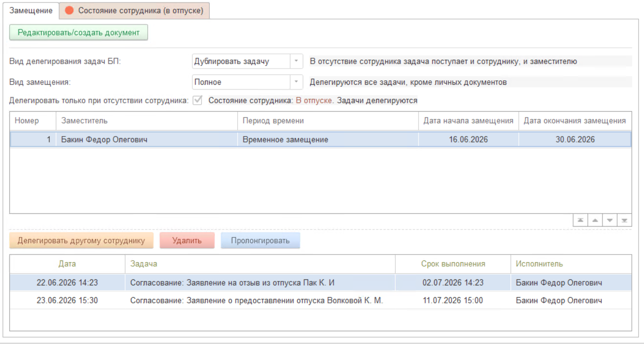
Task: Open dropdown arrow for Полное substitution type
Action: pyautogui.click(x=296, y=82)
